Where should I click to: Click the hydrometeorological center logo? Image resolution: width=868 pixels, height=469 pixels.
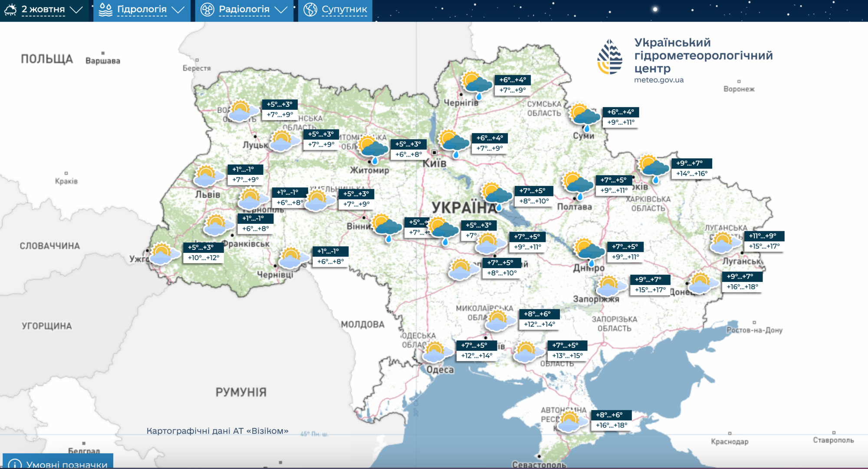pyautogui.click(x=609, y=56)
